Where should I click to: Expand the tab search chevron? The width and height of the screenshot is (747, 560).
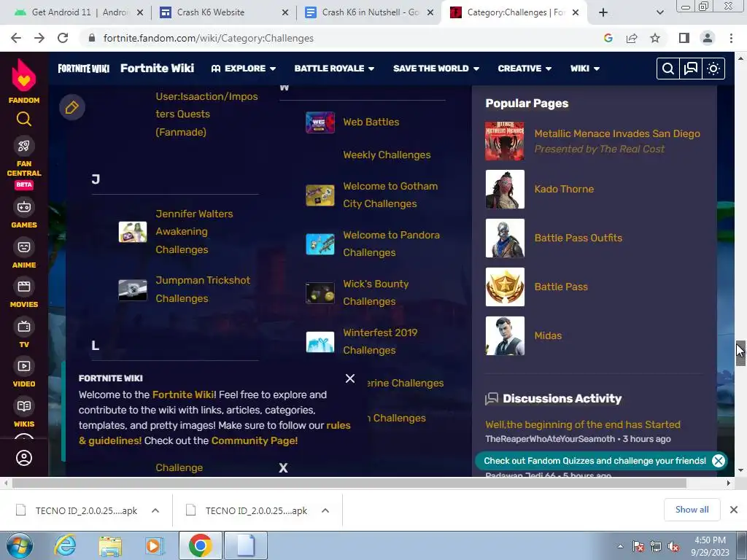coord(659,12)
